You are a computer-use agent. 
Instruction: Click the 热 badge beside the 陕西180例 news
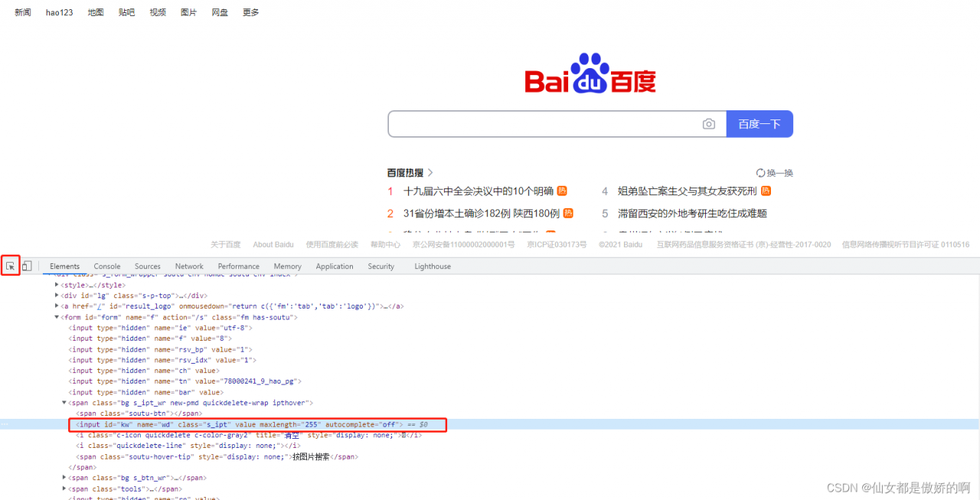coord(567,213)
